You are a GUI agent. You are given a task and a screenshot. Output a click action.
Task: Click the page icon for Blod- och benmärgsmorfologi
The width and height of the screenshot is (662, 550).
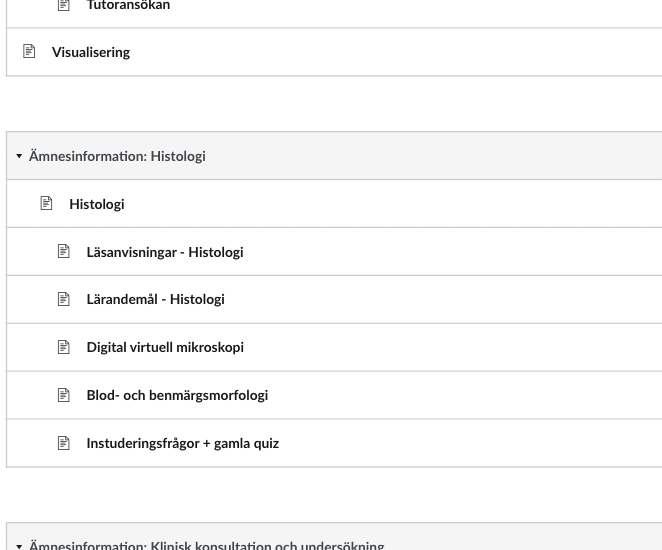pos(63,395)
